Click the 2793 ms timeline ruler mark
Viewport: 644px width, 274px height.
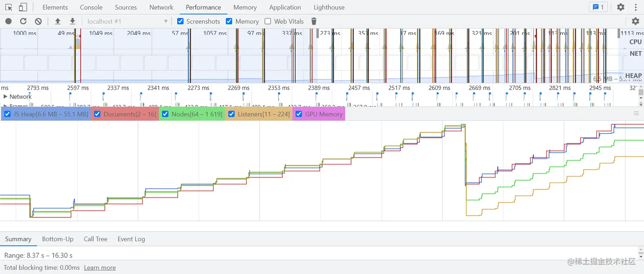point(38,88)
